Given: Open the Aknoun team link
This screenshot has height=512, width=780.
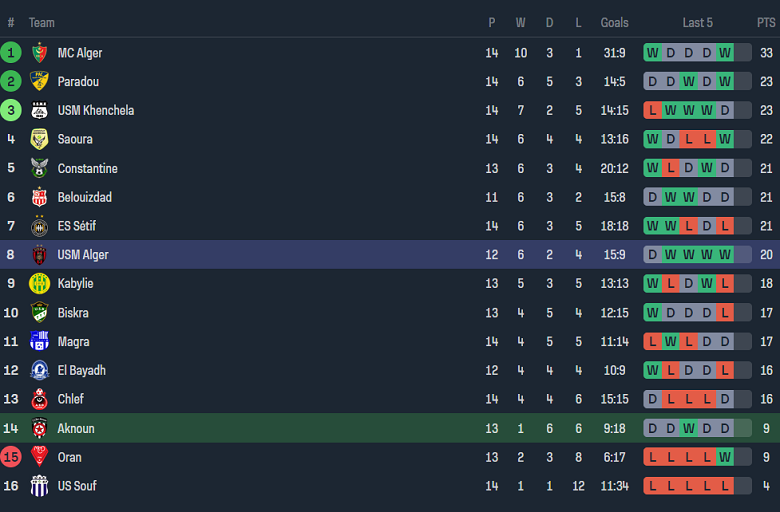Looking at the screenshot, I should [78, 428].
